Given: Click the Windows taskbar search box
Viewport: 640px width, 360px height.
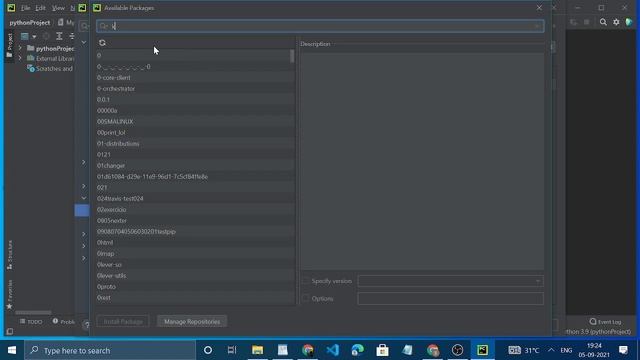Looking at the screenshot, I should 110,350.
